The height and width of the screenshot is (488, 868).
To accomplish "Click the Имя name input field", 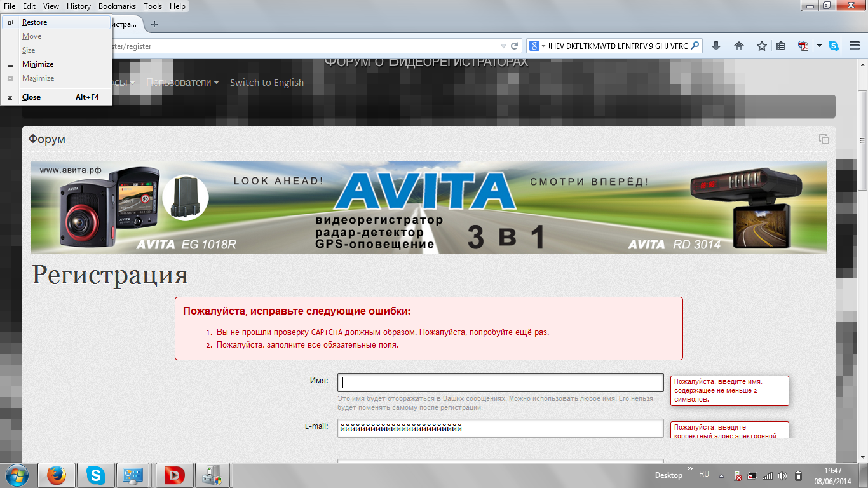I will [x=500, y=383].
